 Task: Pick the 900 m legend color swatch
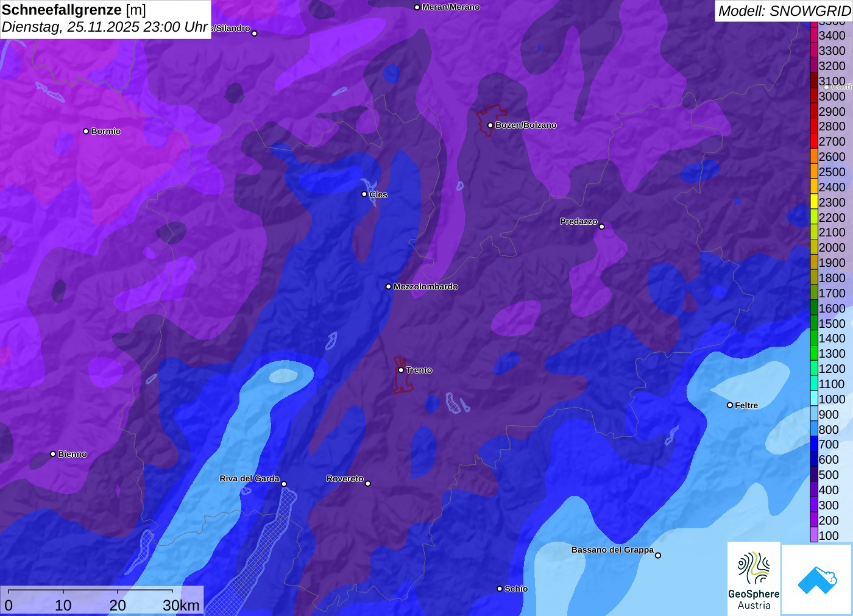(813, 414)
